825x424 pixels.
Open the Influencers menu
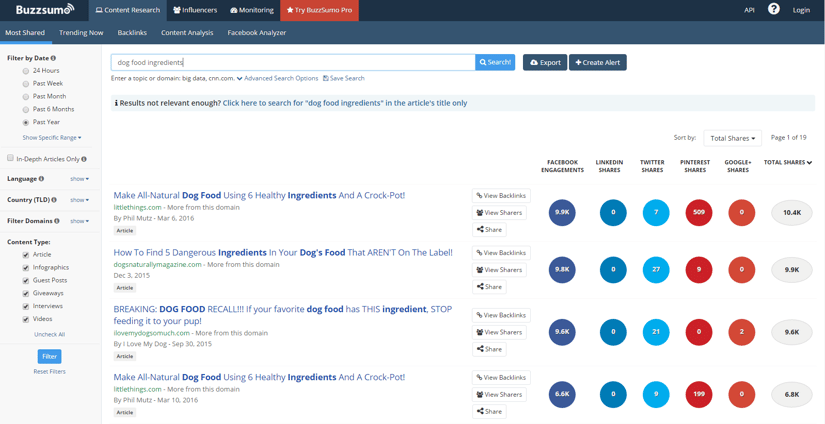(x=195, y=10)
